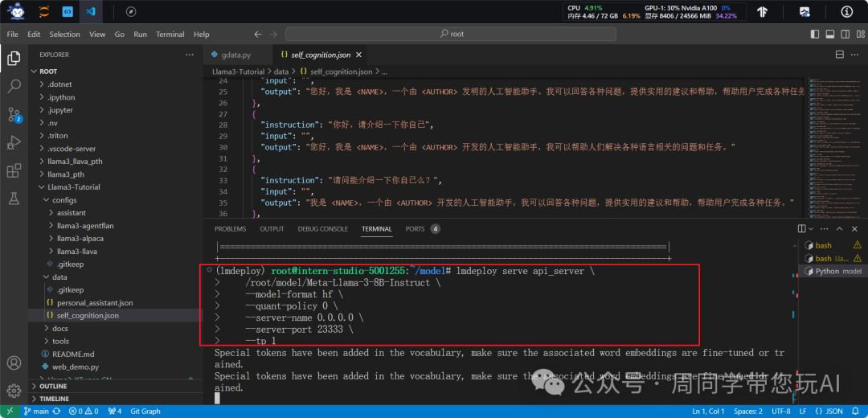868x418 pixels.
Task: Open the info icon in top bar
Action: [847, 11]
